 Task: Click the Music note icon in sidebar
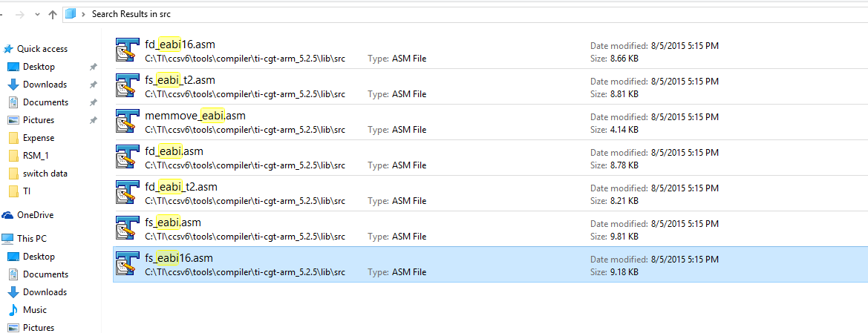coord(13,310)
